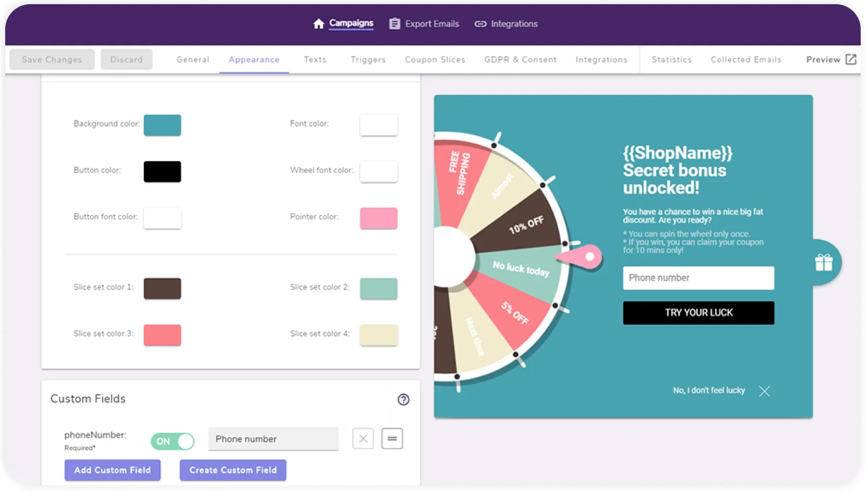
Task: Click the Phone number input on the wheel popup
Action: click(x=698, y=277)
